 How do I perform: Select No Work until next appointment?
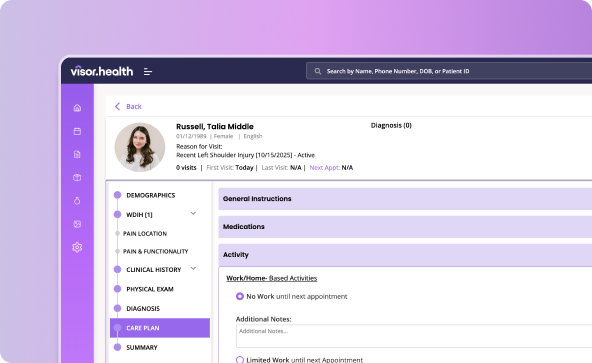pos(240,297)
